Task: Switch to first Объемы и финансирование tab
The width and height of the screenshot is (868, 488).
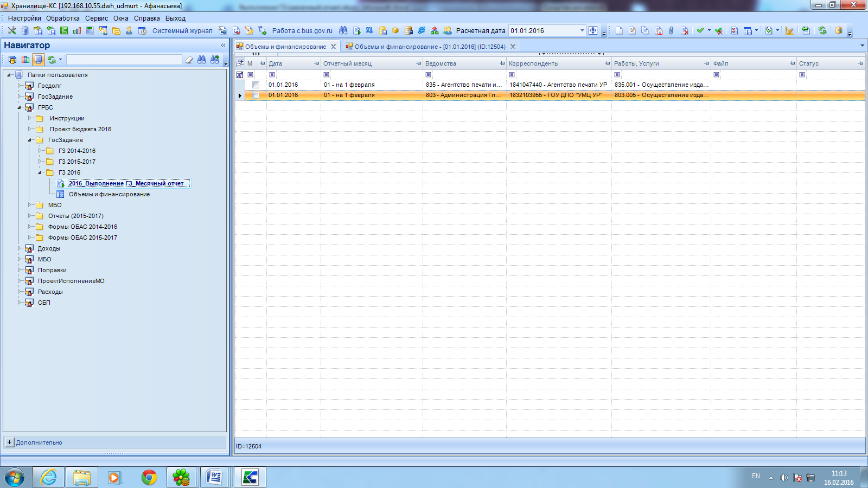Action: [x=285, y=47]
